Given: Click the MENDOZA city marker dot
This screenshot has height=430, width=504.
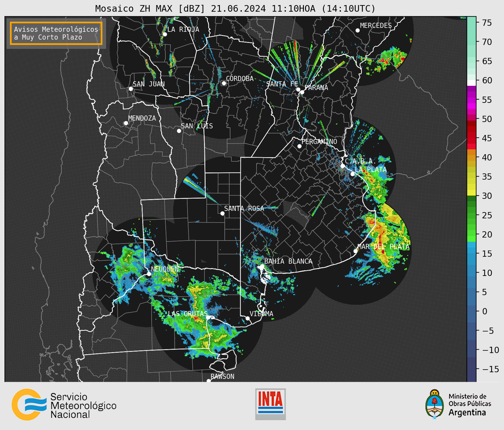Looking at the screenshot, I should coord(126,123).
